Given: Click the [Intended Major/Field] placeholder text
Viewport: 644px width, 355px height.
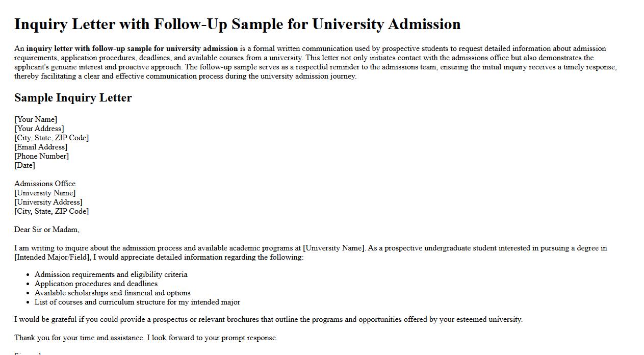Looking at the screenshot, I should tap(52, 257).
